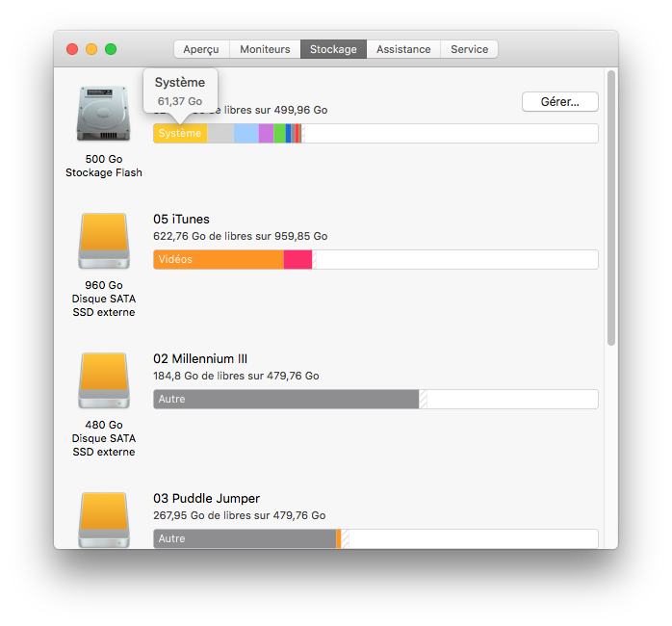
Task: Click the light blue storage segment
Action: (x=246, y=133)
